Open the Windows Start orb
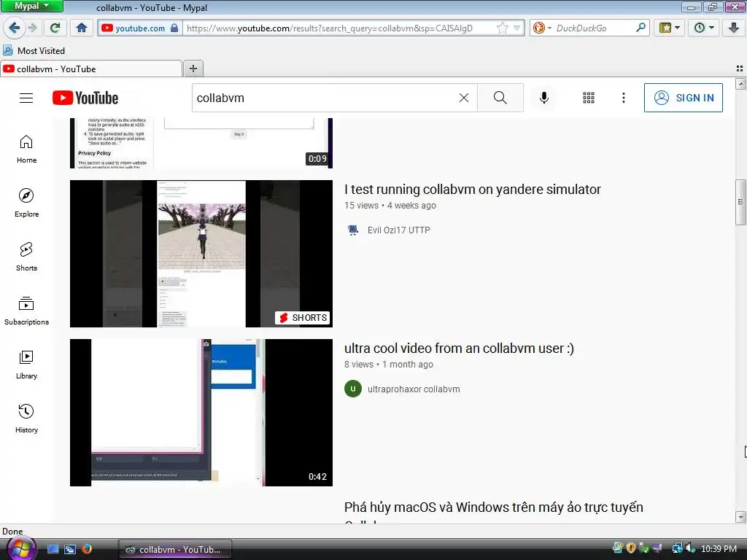 click(20, 549)
